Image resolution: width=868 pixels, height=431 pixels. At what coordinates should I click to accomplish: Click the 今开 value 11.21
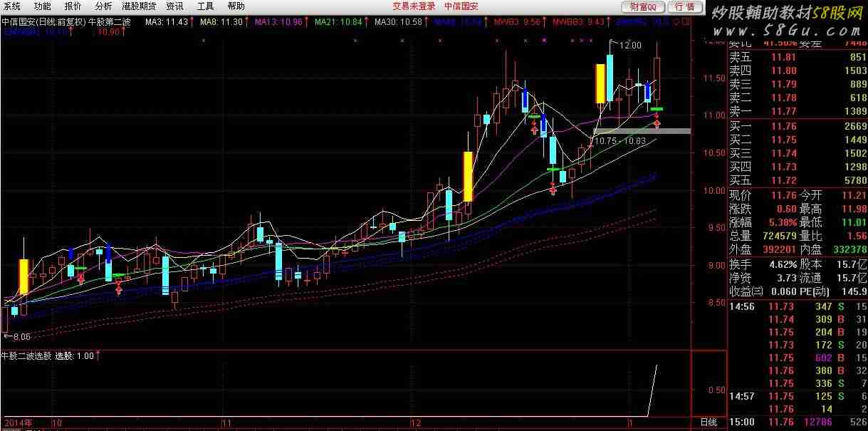(853, 195)
